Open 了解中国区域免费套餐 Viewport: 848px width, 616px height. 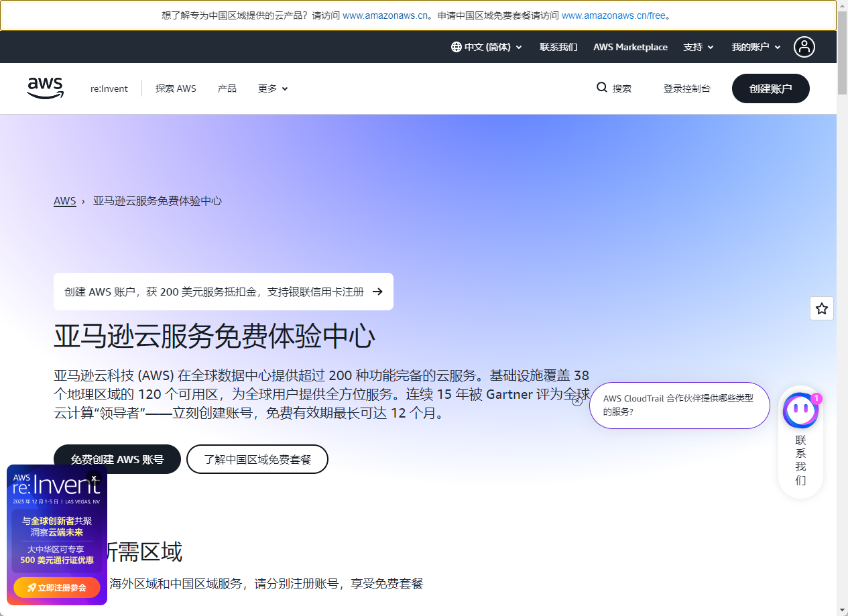[x=257, y=459]
